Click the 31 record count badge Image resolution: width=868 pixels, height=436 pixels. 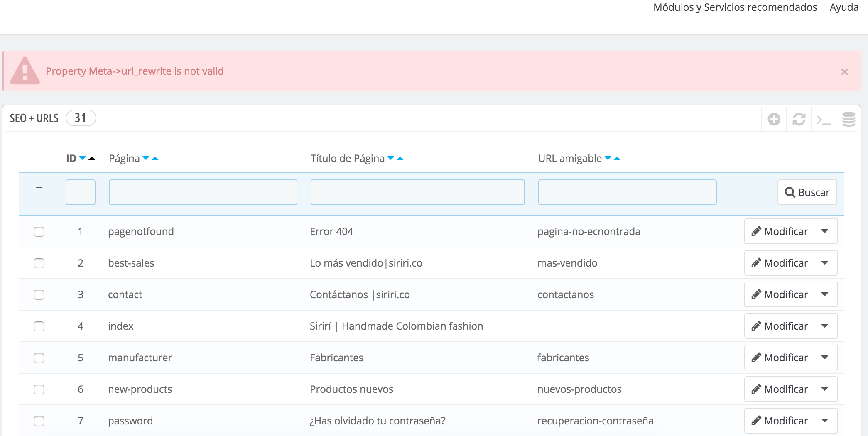pyautogui.click(x=81, y=118)
